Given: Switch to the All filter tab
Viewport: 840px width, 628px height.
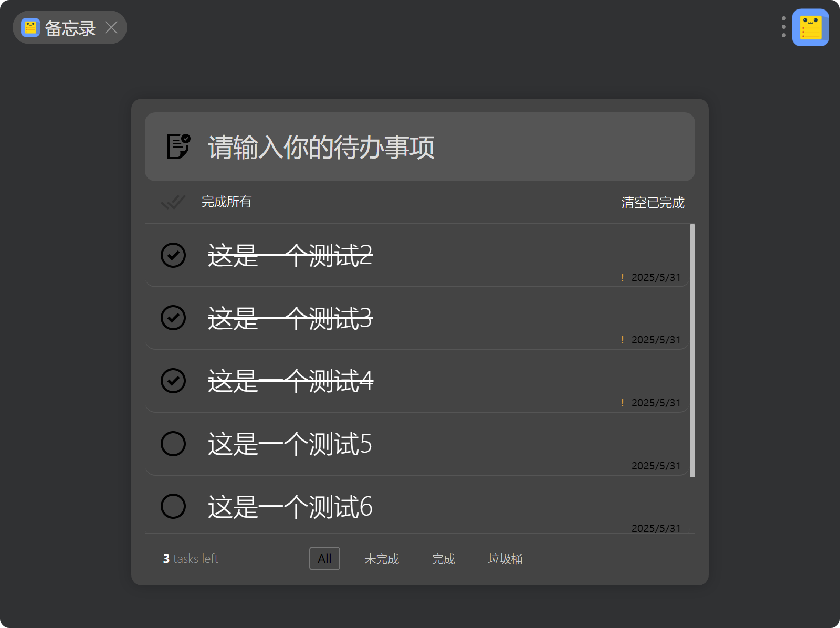Looking at the screenshot, I should click(x=324, y=559).
